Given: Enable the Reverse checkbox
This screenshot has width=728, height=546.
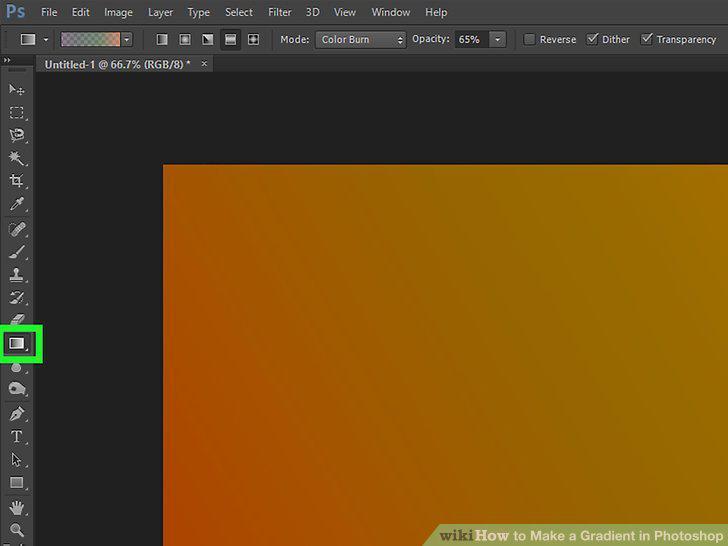Looking at the screenshot, I should (x=529, y=39).
